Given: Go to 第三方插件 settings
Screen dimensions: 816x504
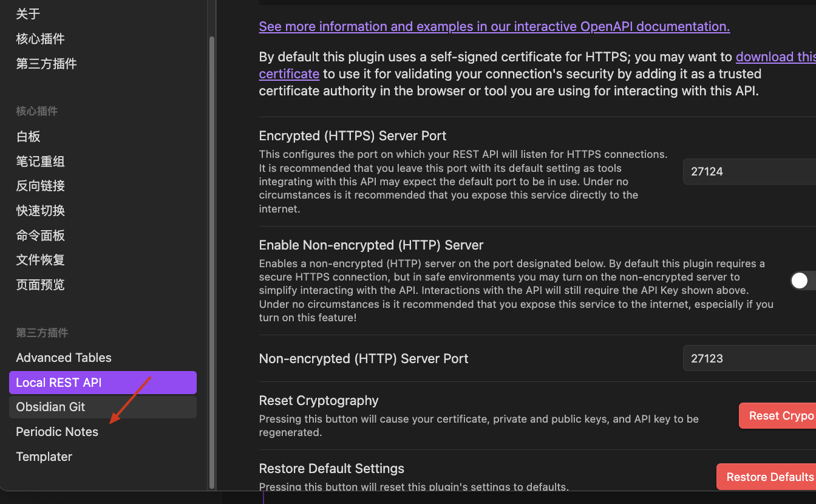Looking at the screenshot, I should point(46,64).
